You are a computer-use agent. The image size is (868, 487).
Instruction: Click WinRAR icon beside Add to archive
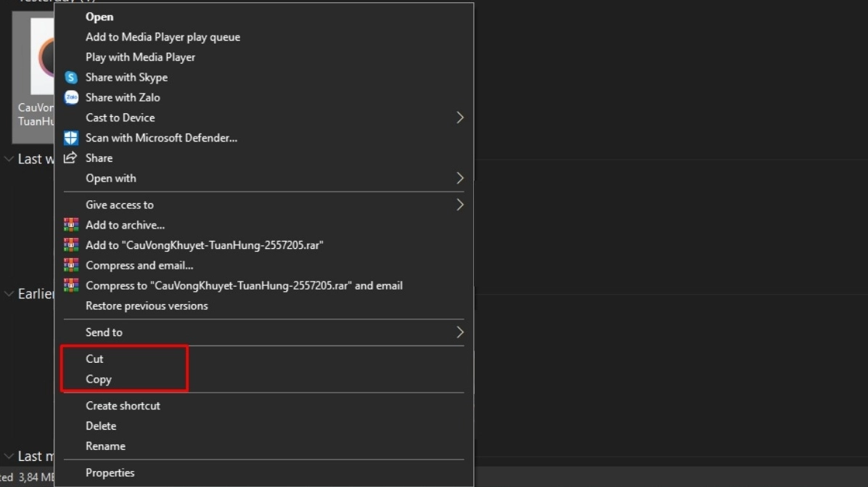click(x=71, y=225)
